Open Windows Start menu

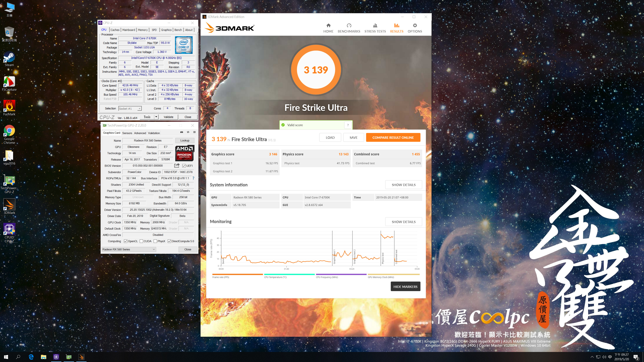pos(6,357)
